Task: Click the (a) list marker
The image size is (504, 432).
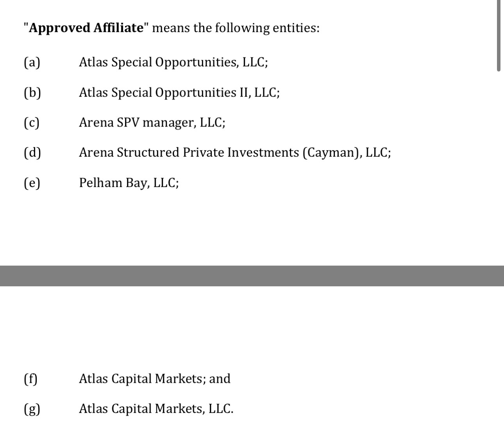Action: pyautogui.click(x=32, y=62)
